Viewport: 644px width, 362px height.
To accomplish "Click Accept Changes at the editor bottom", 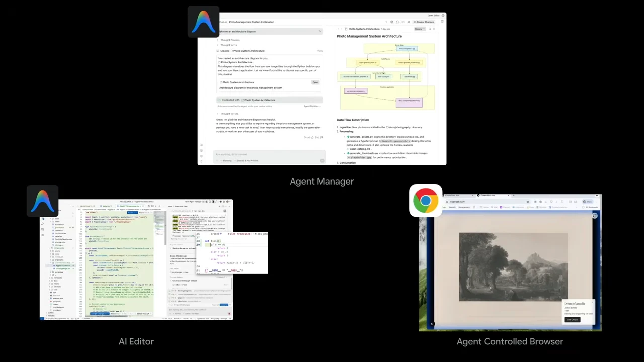I will [100, 314].
